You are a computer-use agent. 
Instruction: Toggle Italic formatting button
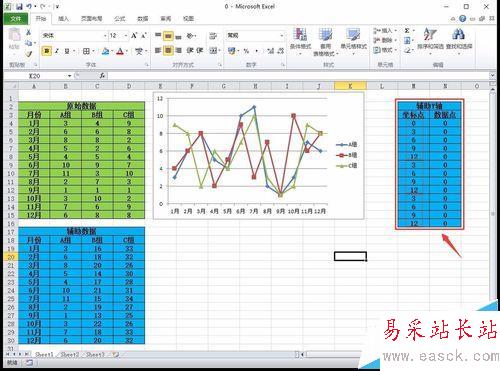[57, 51]
